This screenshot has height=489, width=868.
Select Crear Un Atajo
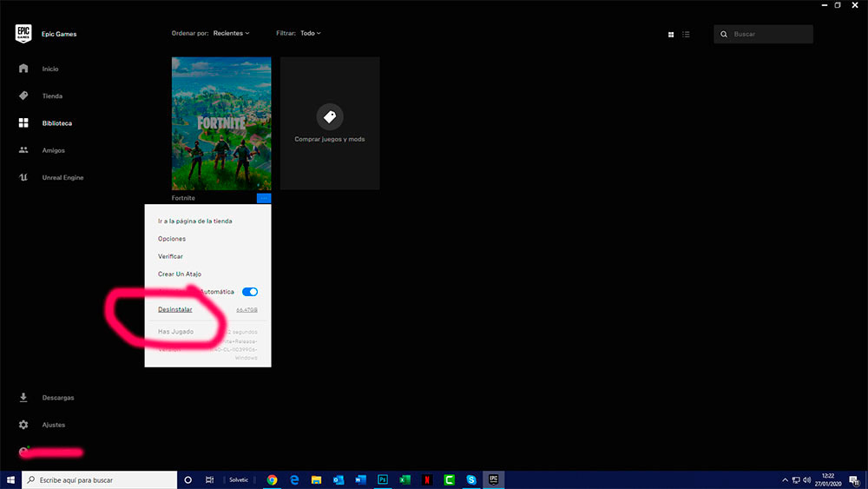180,274
